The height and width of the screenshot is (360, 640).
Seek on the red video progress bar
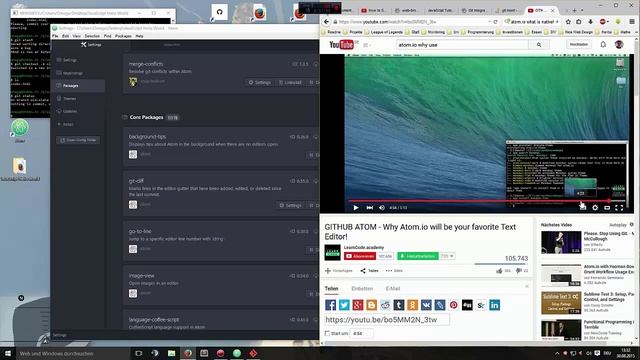click(486, 201)
